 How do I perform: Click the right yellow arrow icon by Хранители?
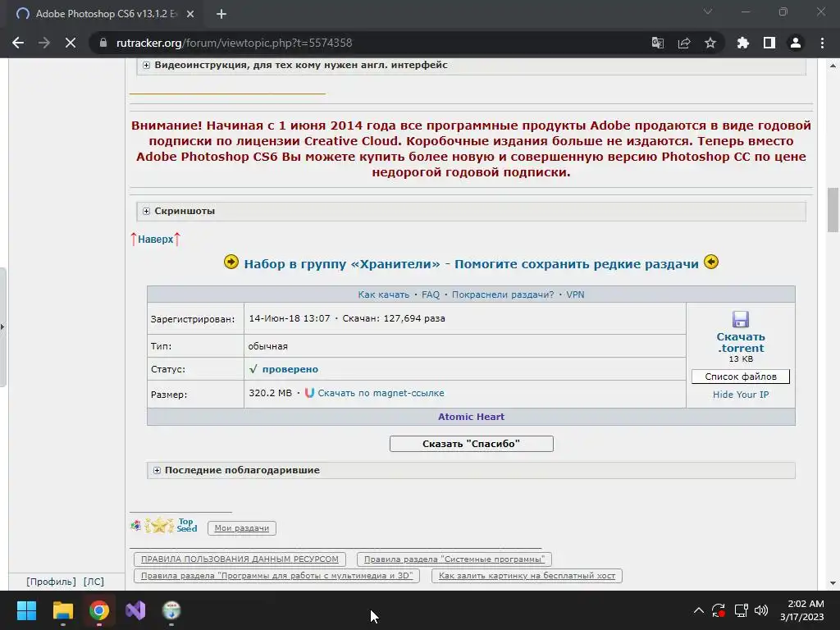[x=711, y=262]
